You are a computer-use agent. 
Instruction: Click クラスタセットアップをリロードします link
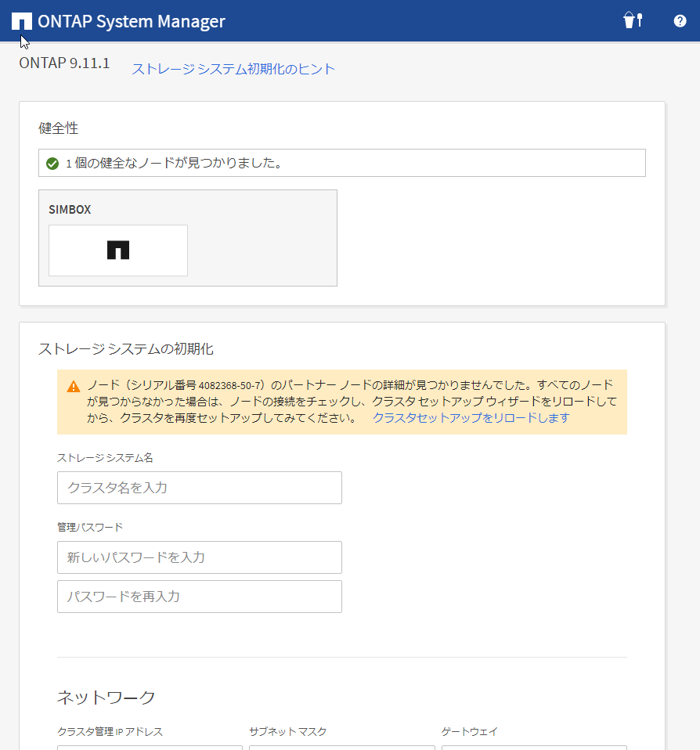(471, 417)
